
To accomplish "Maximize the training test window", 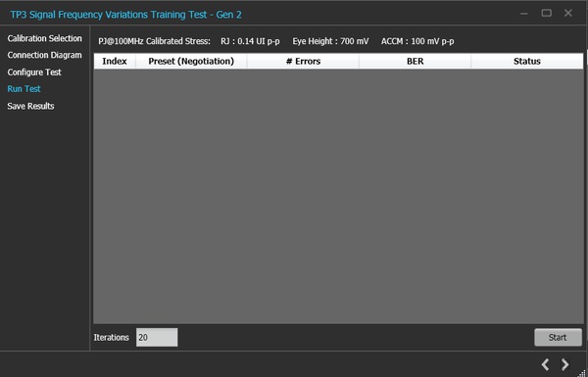I will click(x=547, y=13).
